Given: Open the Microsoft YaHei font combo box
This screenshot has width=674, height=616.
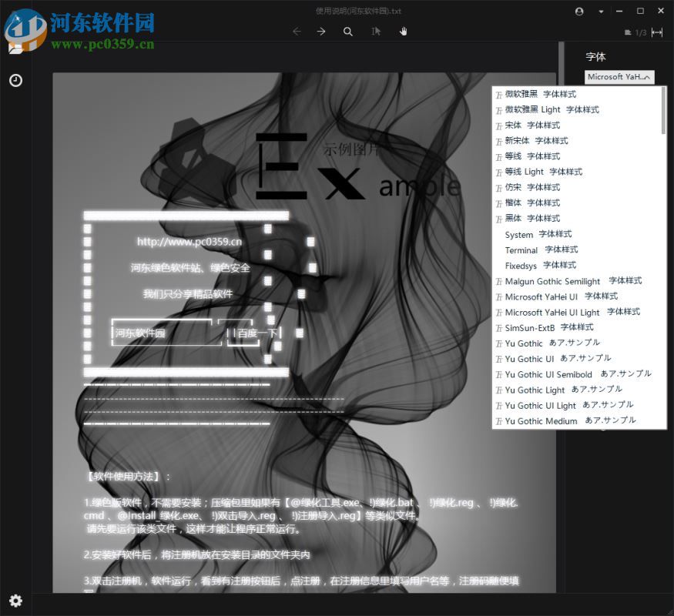Looking at the screenshot, I should [619, 77].
